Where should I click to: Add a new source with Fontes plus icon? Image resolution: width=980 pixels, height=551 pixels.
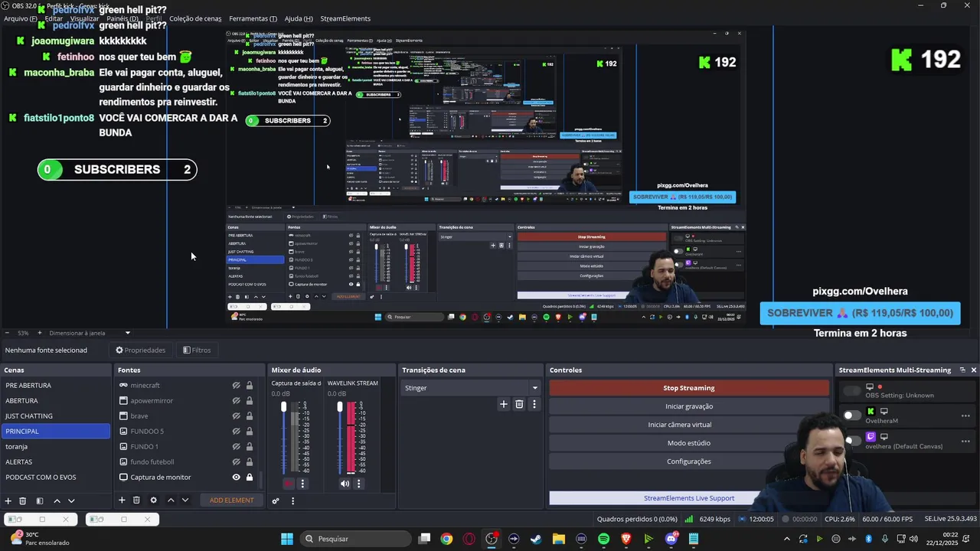[x=122, y=500]
